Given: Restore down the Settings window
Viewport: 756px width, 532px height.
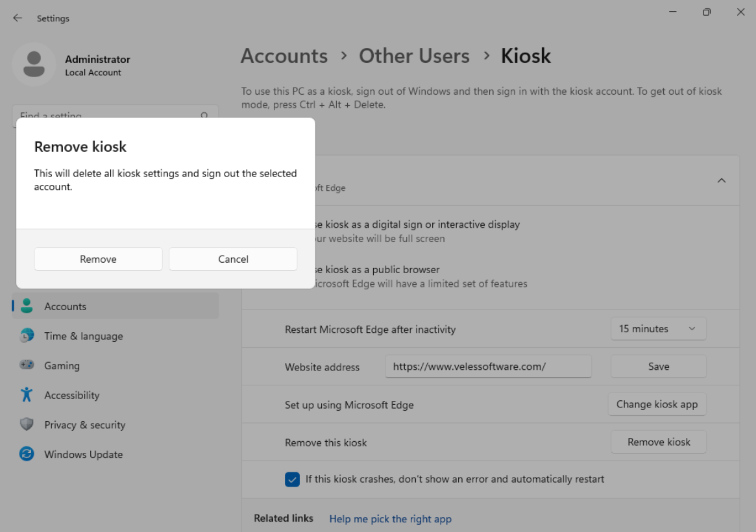Looking at the screenshot, I should [x=707, y=12].
